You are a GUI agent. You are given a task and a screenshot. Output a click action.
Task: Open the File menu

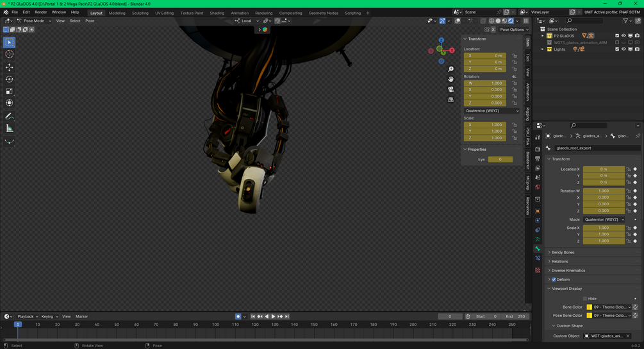pos(14,12)
